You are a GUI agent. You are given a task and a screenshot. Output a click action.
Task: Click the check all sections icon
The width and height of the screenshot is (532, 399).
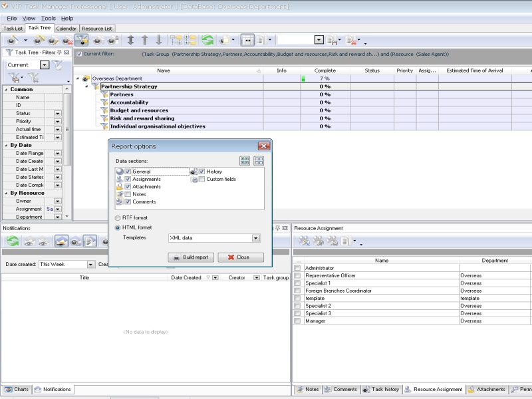coord(245,160)
